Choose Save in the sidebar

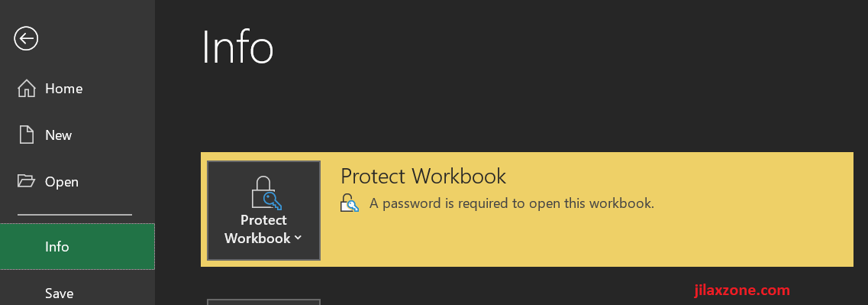point(60,294)
